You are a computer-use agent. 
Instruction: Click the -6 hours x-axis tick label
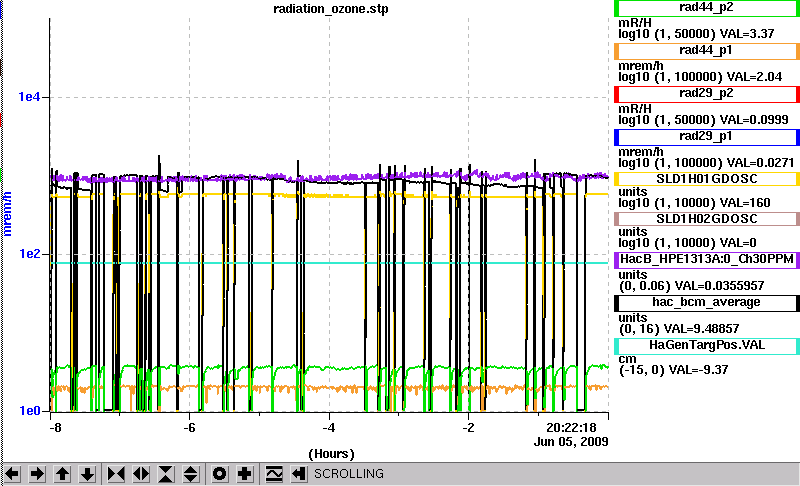[189, 428]
